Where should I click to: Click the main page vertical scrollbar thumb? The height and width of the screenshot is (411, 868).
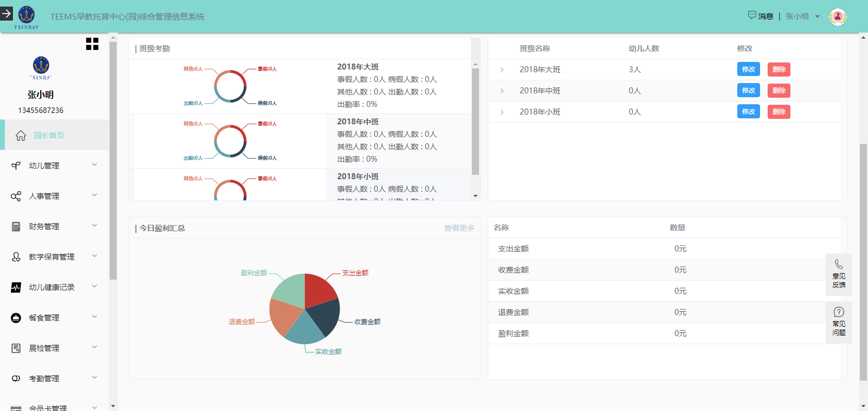point(863,262)
